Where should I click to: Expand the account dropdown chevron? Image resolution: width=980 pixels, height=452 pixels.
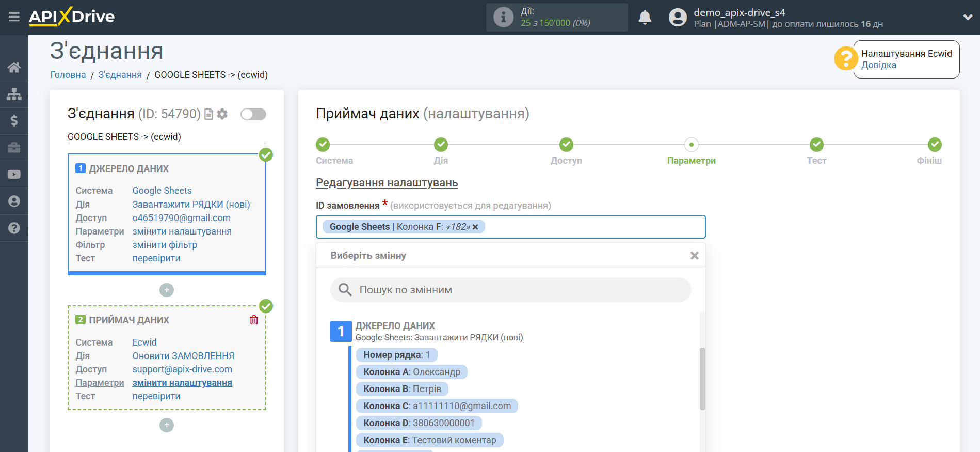[968, 17]
